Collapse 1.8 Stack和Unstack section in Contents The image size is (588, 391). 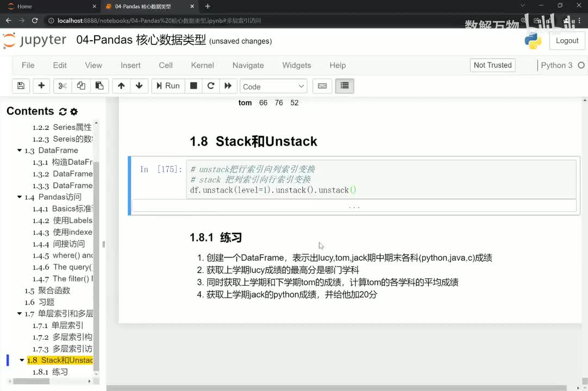(x=22, y=360)
